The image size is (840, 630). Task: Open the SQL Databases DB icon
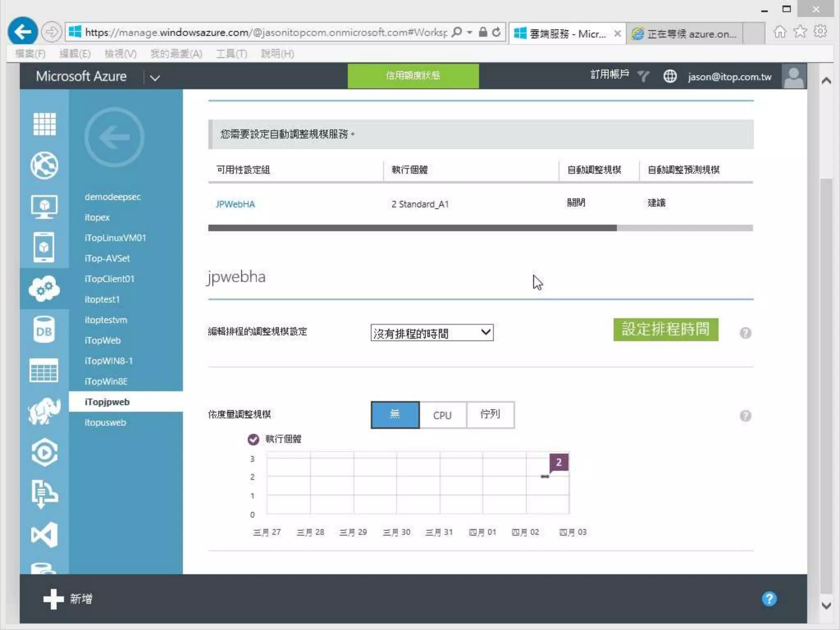(x=44, y=330)
